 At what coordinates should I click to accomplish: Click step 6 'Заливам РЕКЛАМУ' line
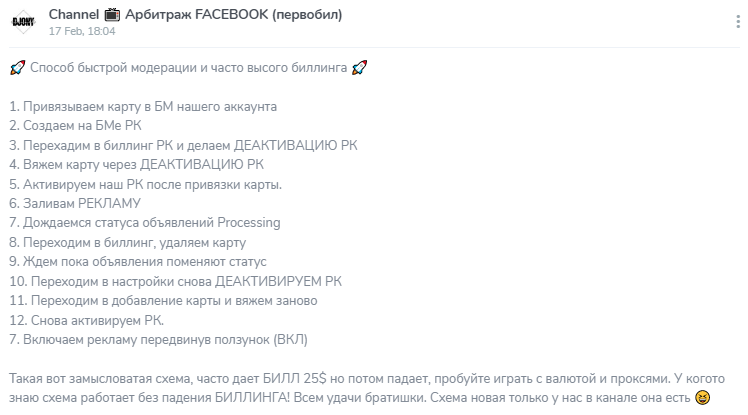point(75,203)
